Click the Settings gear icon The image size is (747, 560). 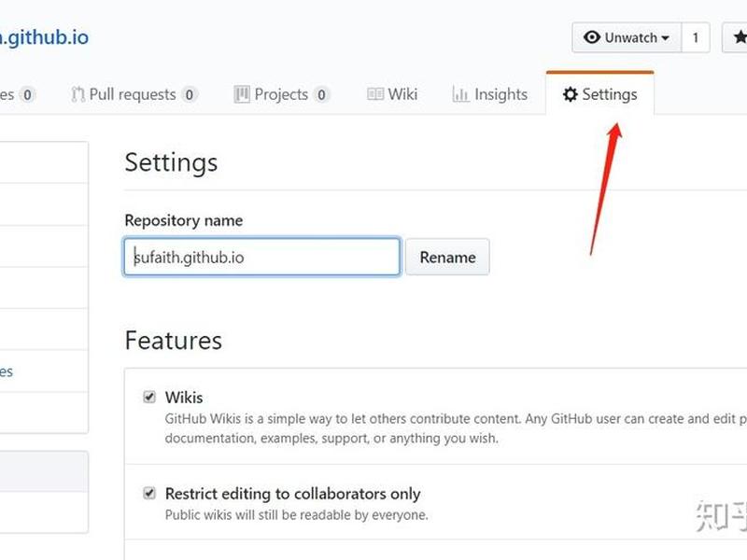pos(571,94)
